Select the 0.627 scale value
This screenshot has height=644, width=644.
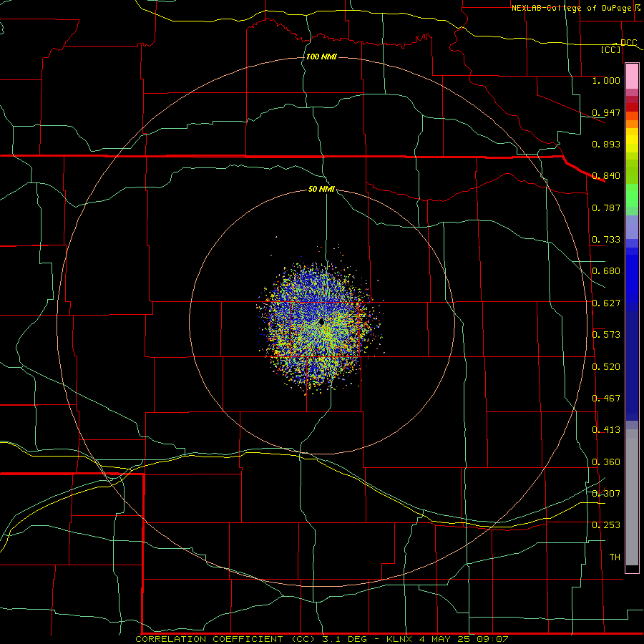[x=606, y=303]
